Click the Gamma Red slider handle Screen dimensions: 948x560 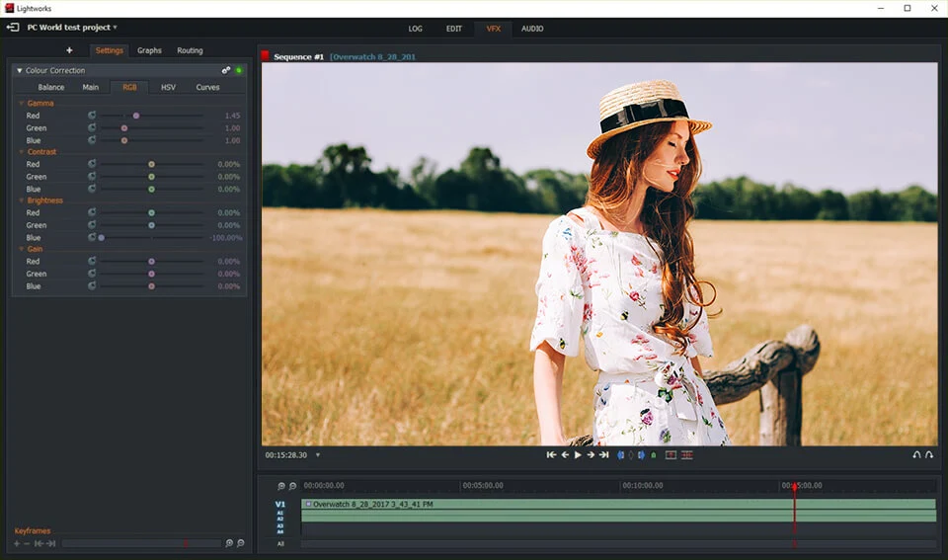tap(136, 116)
